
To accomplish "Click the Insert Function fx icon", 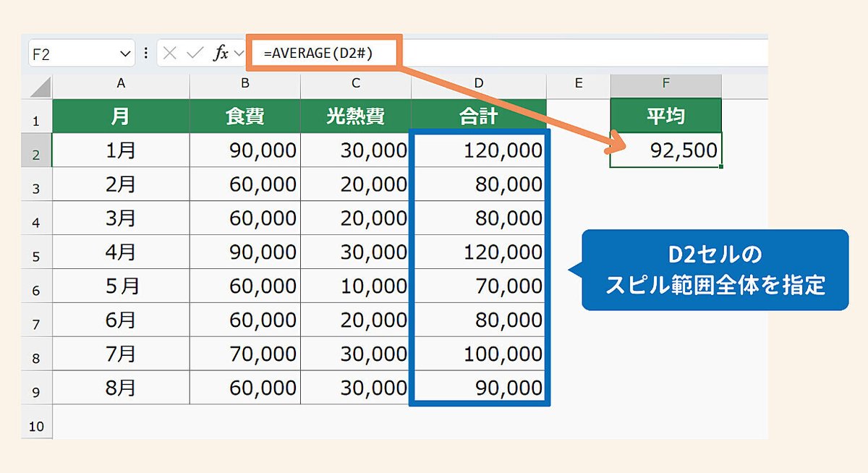I will pos(224,52).
